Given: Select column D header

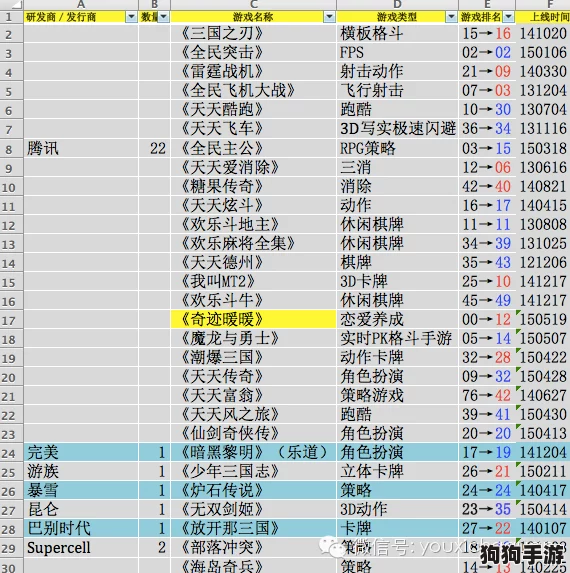Looking at the screenshot, I should coord(398,5).
